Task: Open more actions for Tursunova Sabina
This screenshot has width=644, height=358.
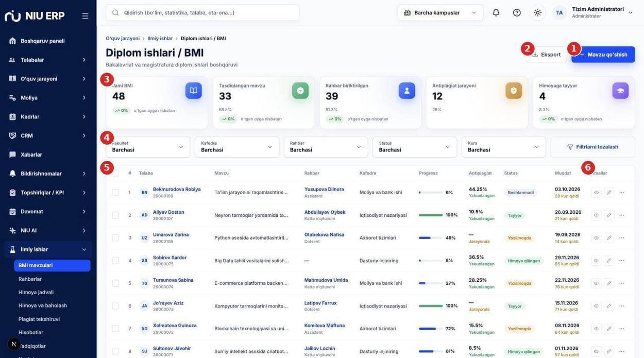Action: click(x=622, y=283)
